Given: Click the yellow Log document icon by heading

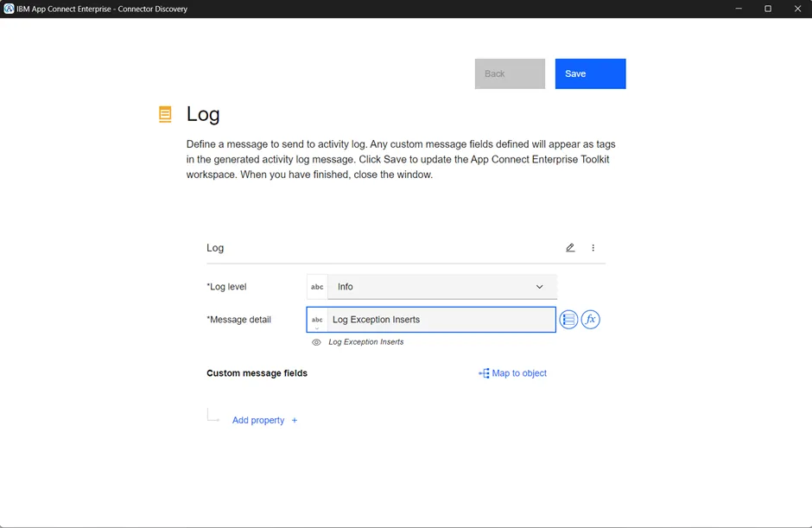Looking at the screenshot, I should [x=165, y=114].
